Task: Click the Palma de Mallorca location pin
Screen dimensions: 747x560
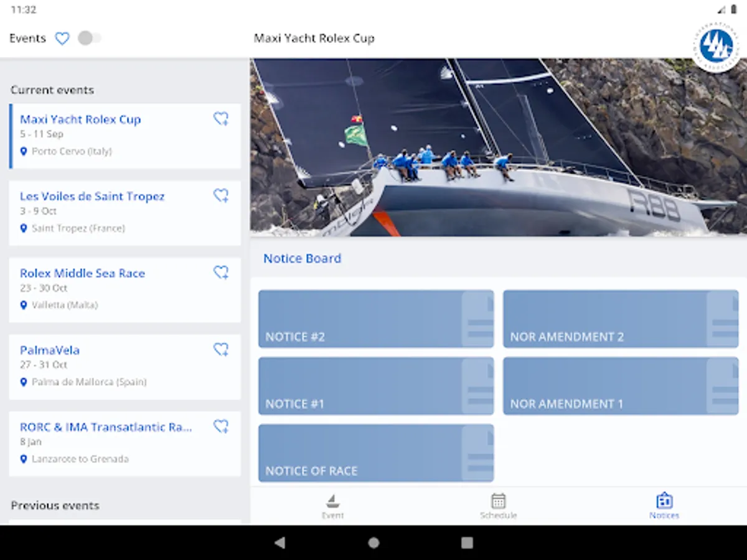Action: [x=24, y=382]
